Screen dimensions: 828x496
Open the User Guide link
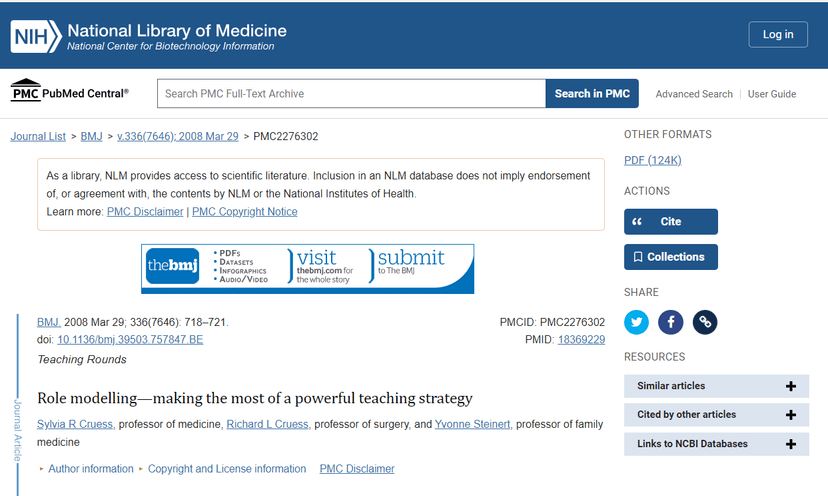click(772, 94)
